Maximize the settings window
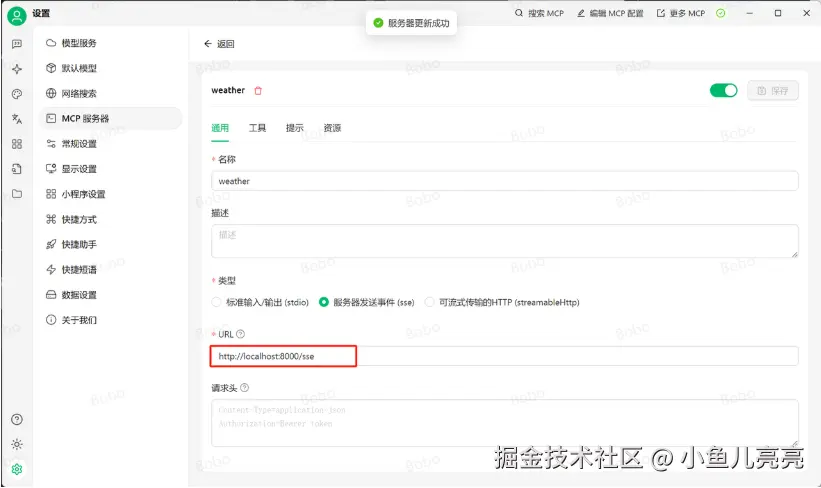This screenshot has width=821, height=488. pos(778,14)
